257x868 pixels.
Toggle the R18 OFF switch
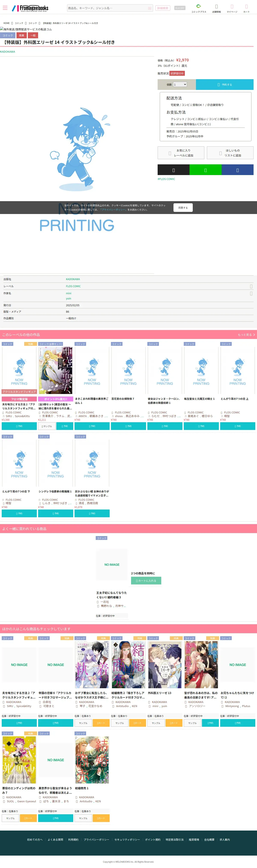coord(180,8)
